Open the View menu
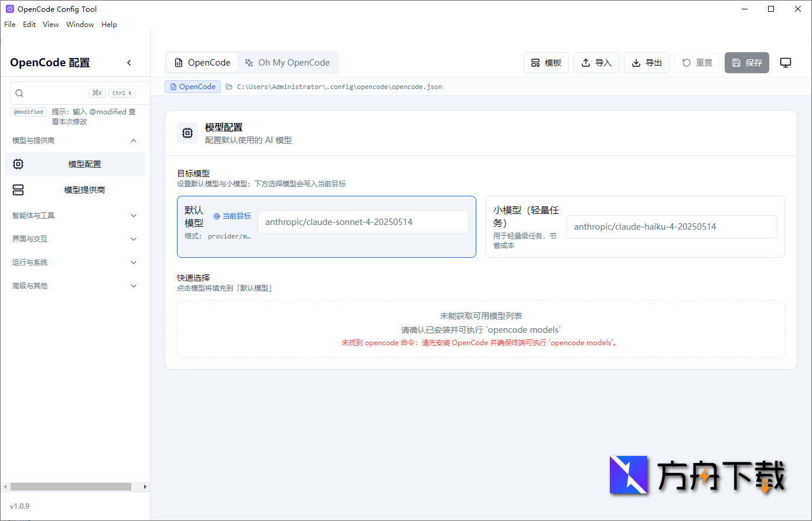Viewport: 812px width, 521px height. pos(50,24)
